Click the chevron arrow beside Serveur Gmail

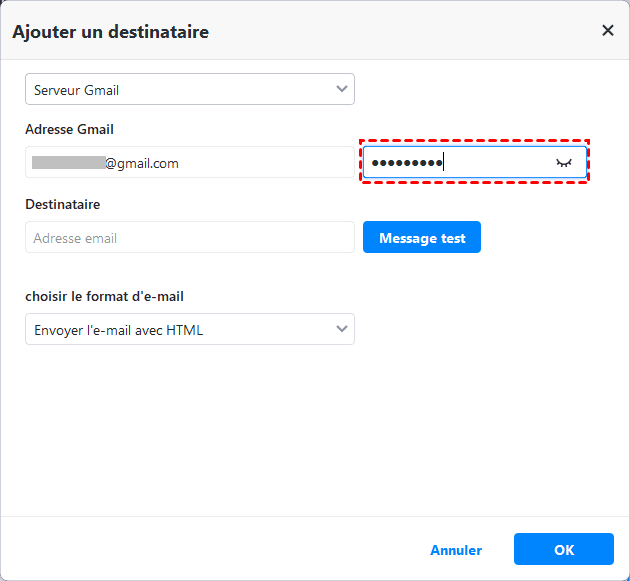(342, 89)
